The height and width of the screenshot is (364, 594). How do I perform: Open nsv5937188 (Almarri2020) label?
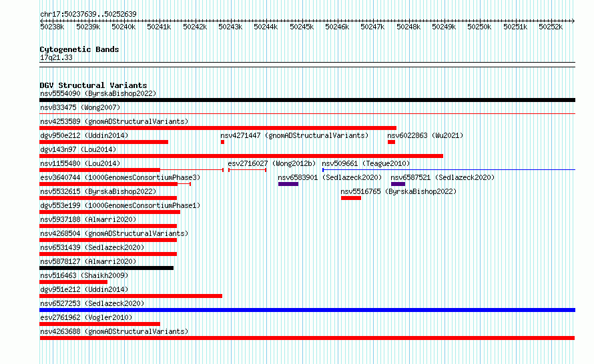click(x=88, y=219)
